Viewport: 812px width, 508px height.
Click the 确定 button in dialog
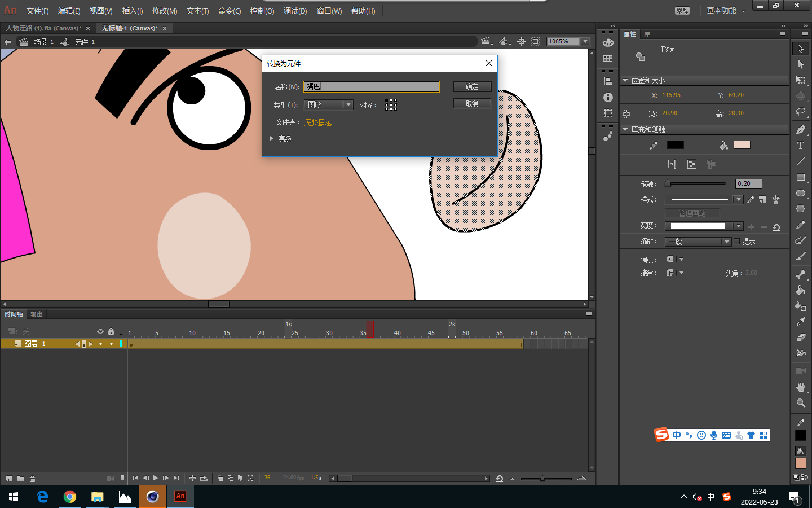tap(472, 86)
